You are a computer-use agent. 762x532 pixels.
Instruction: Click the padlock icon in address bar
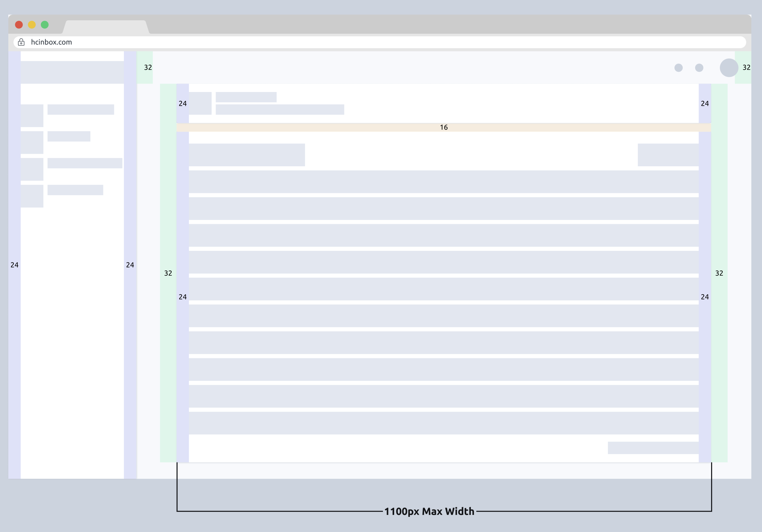tap(21, 42)
